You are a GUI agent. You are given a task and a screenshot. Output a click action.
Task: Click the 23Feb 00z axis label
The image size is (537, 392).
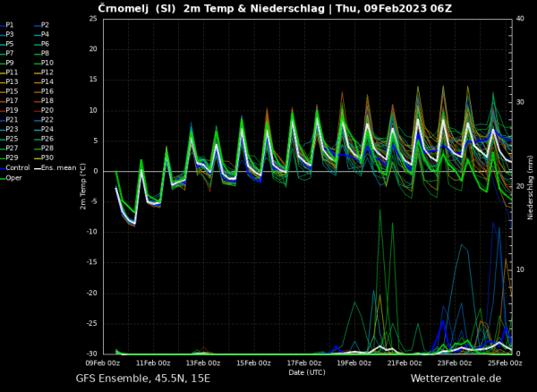pyautogui.click(x=455, y=363)
